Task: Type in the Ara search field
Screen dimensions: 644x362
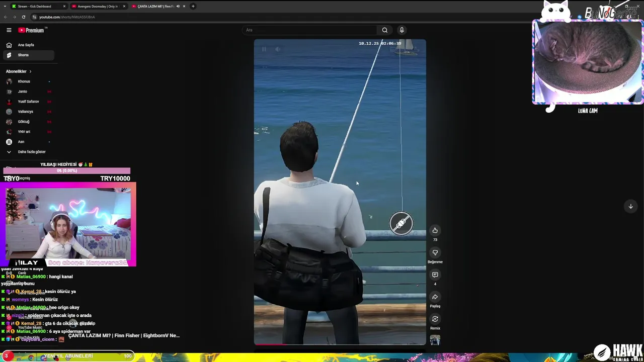Action: click(x=309, y=30)
